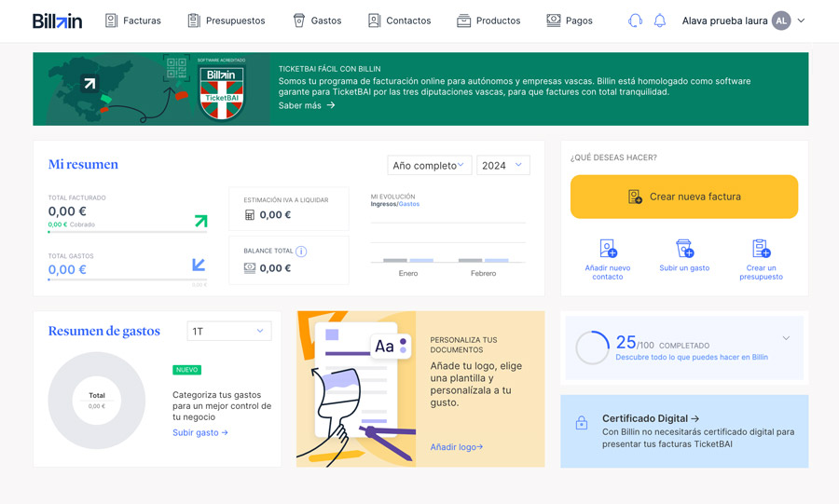Click Descubre todo lo que puedes hacer link

[x=692, y=357]
